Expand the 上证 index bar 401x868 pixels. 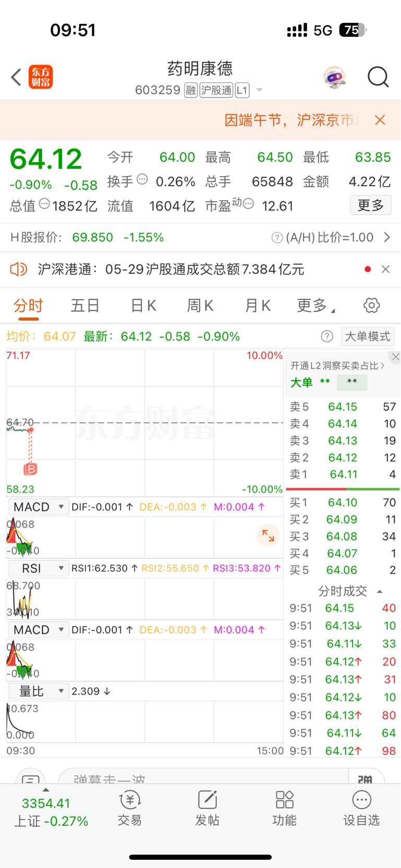point(46,789)
